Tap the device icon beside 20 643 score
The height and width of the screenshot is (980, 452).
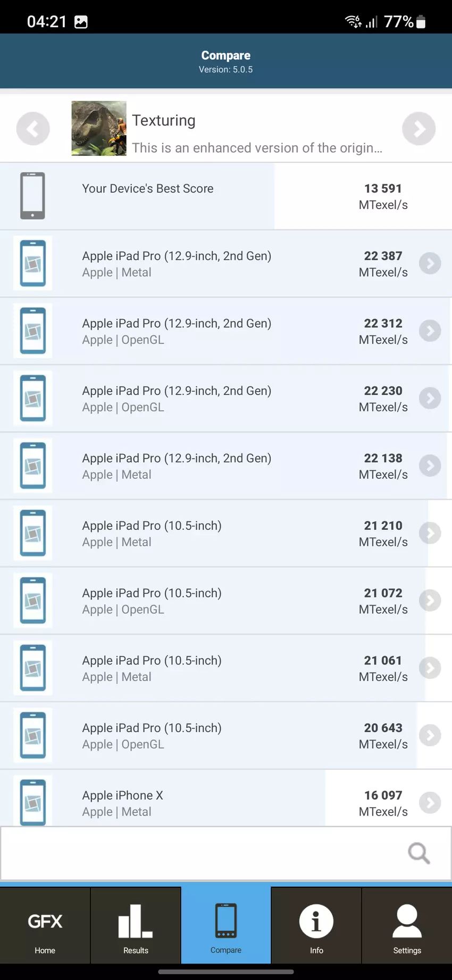pos(33,735)
